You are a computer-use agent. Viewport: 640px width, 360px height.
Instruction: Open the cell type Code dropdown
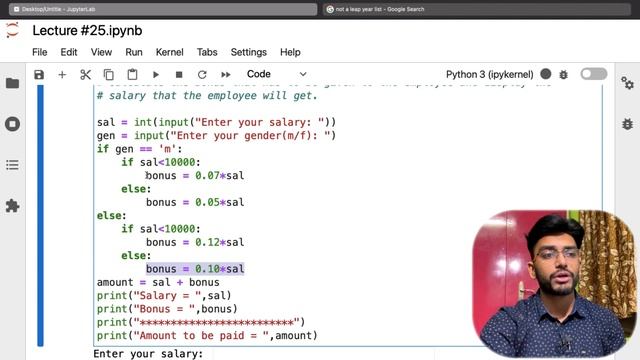pyautogui.click(x=276, y=74)
